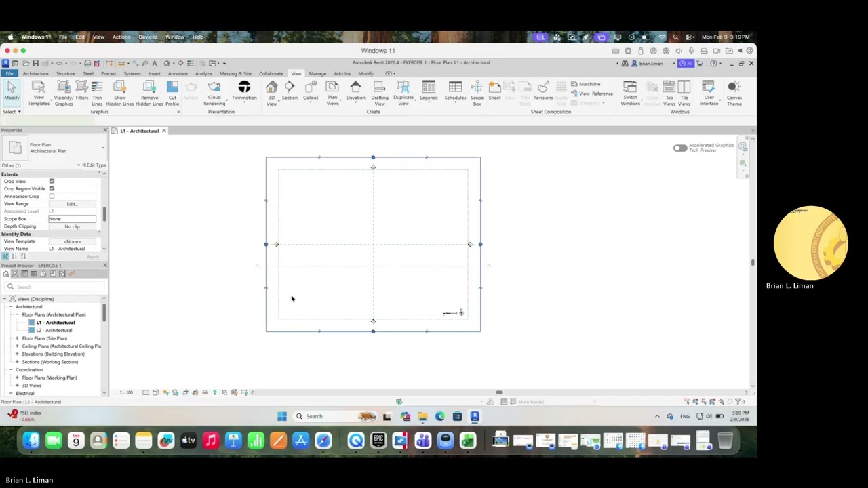Select the Scope Box tool
The width and height of the screenshot is (868, 488).
(x=477, y=93)
